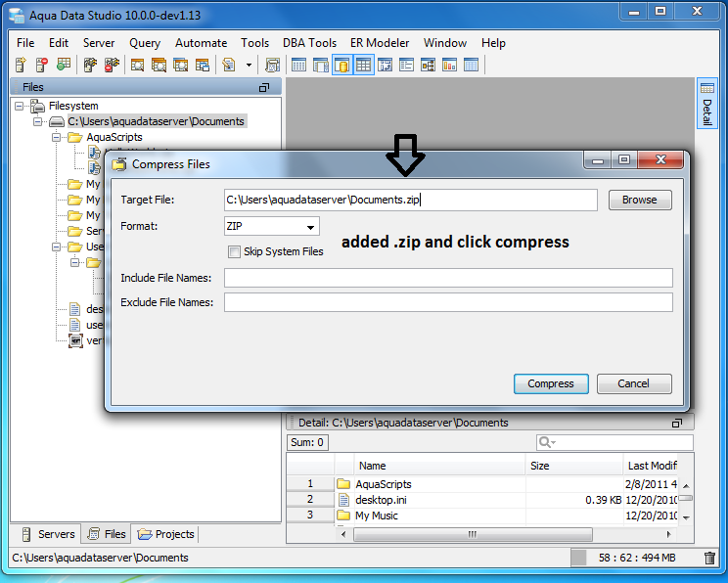The image size is (728, 583).
Task: Open the Tools menu
Action: pos(254,43)
